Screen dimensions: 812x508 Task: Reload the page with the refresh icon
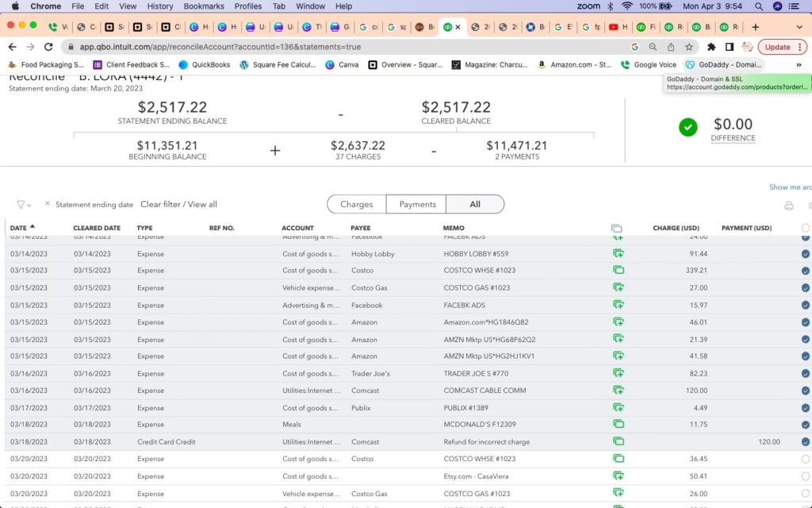(49, 47)
